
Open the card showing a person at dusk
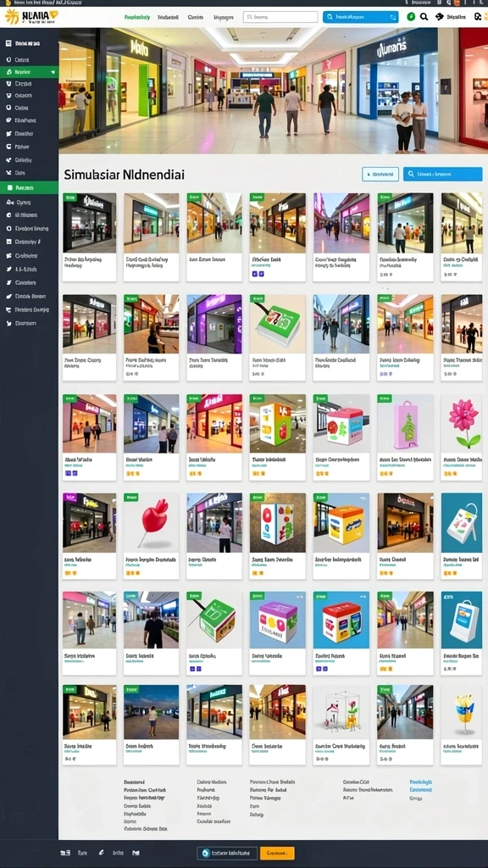coord(151,725)
